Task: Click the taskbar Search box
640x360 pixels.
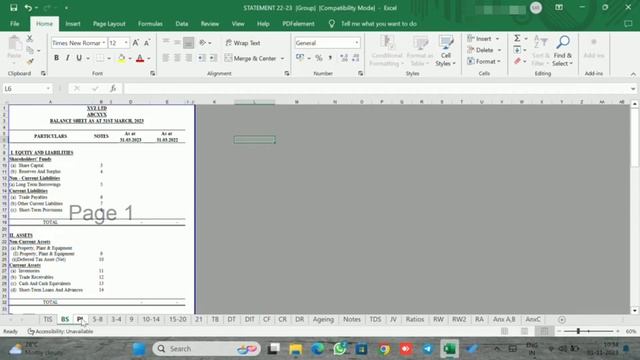Action: 207,349
